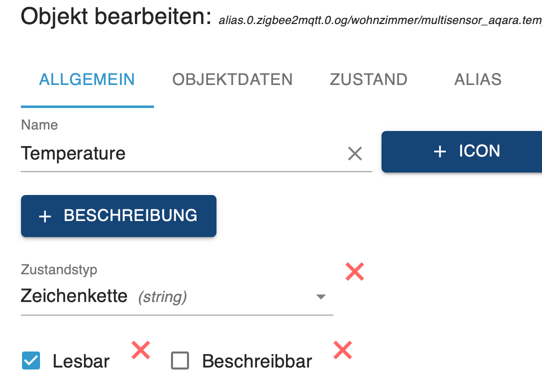Enable the Beschreibbar checkbox

pyautogui.click(x=179, y=360)
